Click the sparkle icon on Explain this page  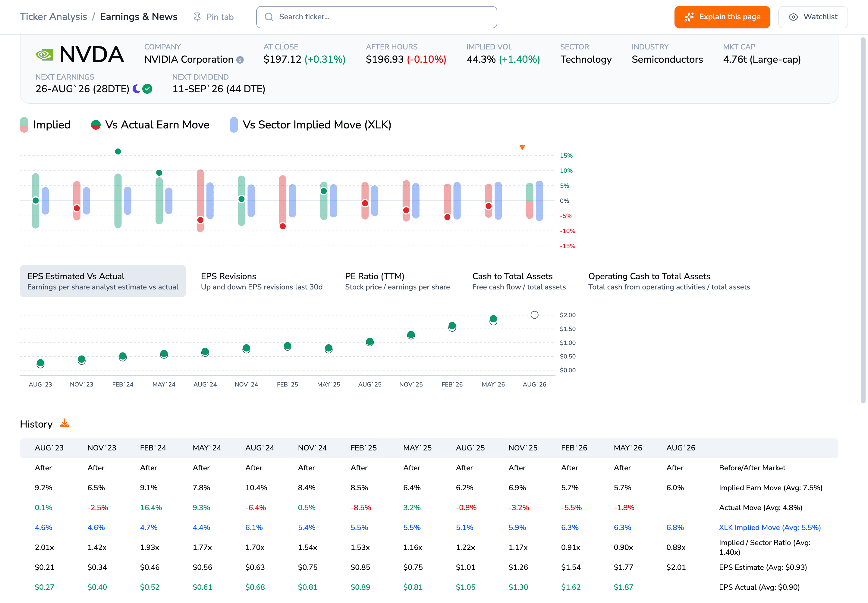coord(689,17)
